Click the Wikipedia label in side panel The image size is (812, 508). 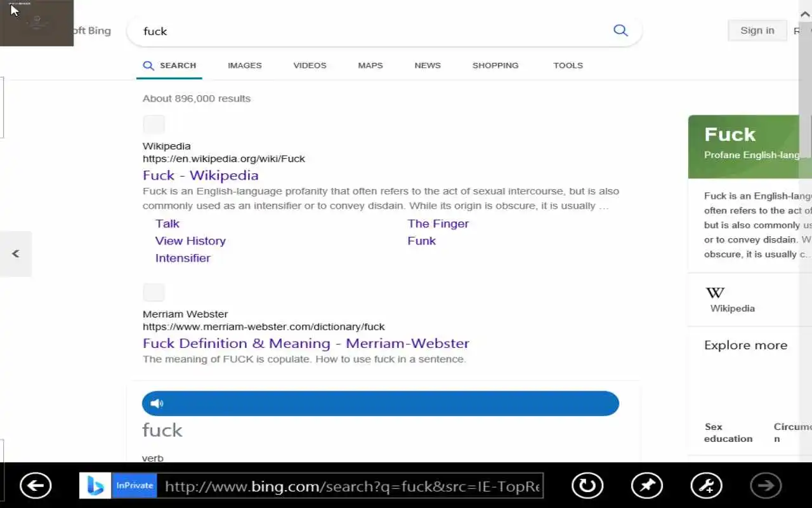pyautogui.click(x=733, y=309)
